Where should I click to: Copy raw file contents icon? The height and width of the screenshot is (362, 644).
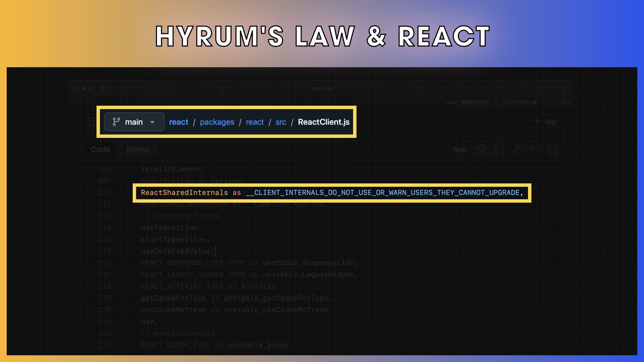click(x=480, y=149)
